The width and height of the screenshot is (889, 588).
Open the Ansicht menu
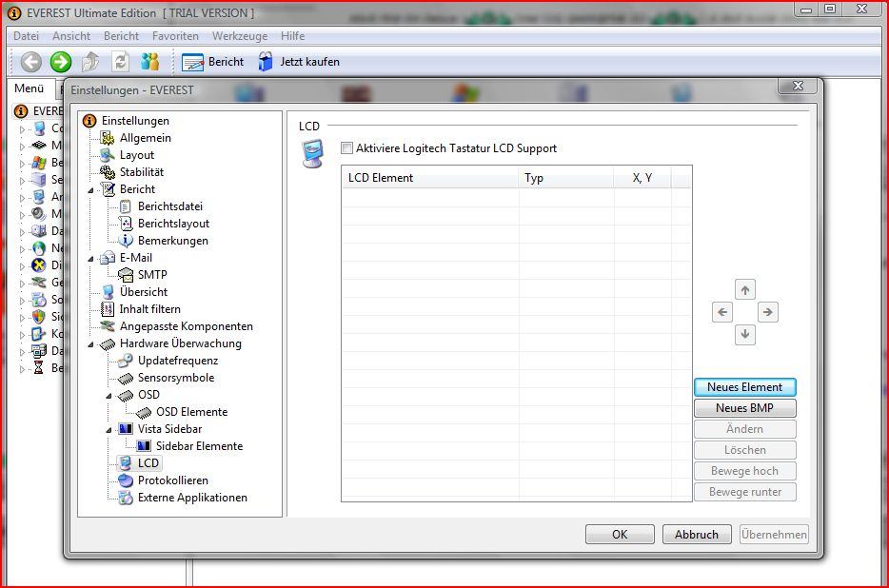pyautogui.click(x=71, y=36)
